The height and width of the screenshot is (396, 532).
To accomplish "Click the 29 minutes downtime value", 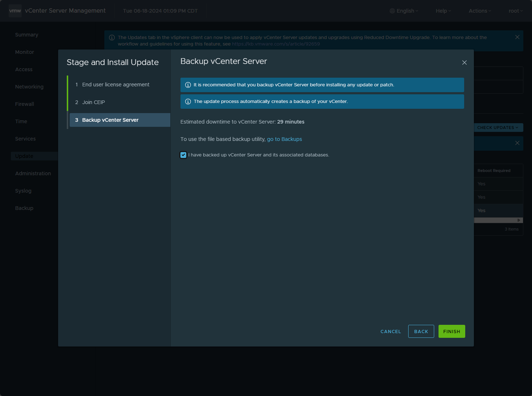I will pyautogui.click(x=291, y=122).
